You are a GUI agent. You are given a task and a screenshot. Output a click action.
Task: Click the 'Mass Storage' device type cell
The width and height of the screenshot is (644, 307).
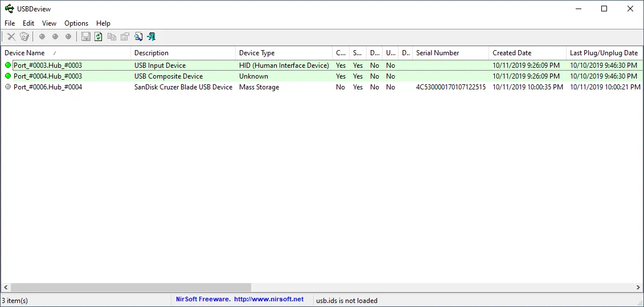point(259,87)
